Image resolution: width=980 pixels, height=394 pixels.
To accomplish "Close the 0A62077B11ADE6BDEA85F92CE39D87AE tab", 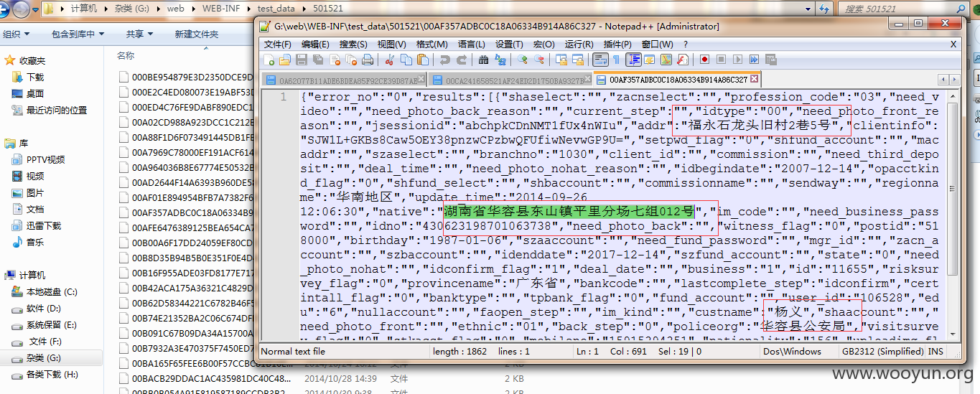I will [422, 79].
